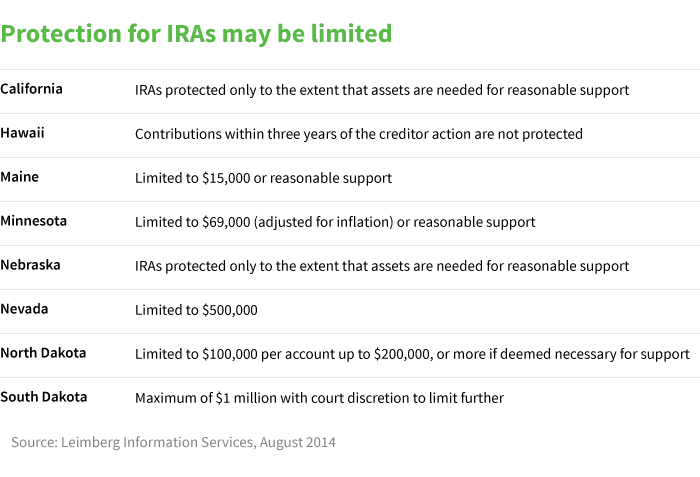Click Nebraska's reasonable support description text
The width and height of the screenshot is (700, 477).
(382, 266)
